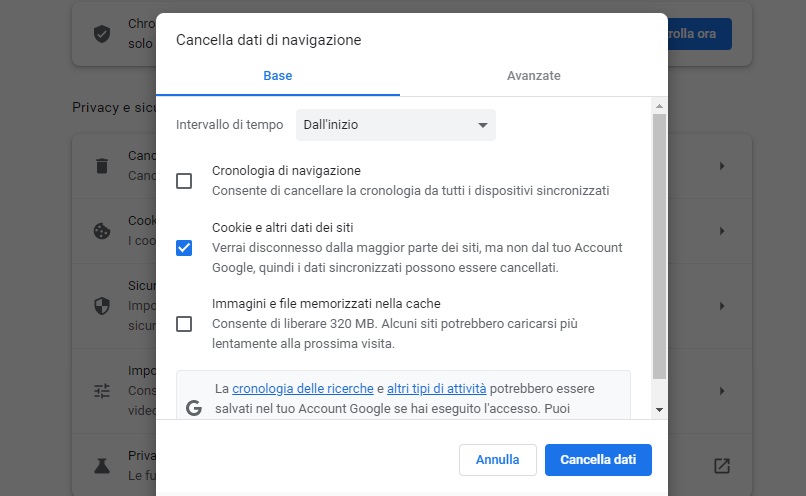Click the dialog scrollbar down arrow
The image size is (806, 496).
point(659,409)
